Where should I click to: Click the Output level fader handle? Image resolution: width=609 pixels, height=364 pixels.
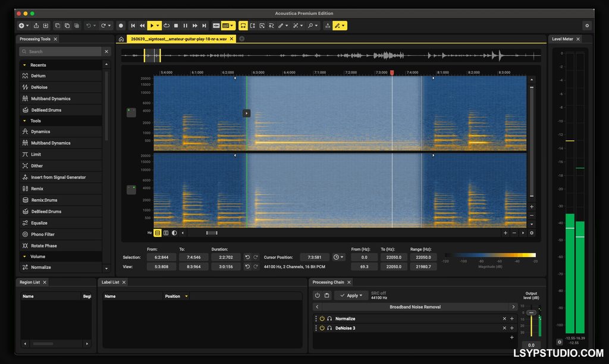click(531, 313)
